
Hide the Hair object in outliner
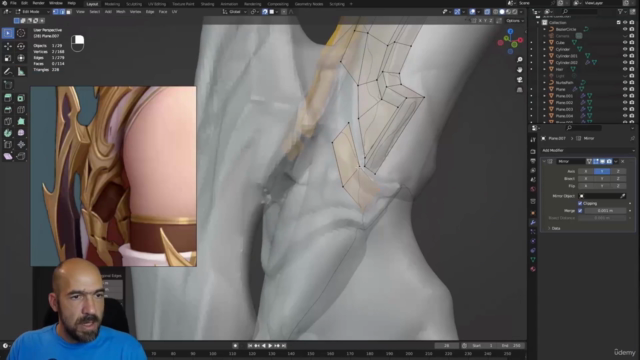click(x=625, y=69)
